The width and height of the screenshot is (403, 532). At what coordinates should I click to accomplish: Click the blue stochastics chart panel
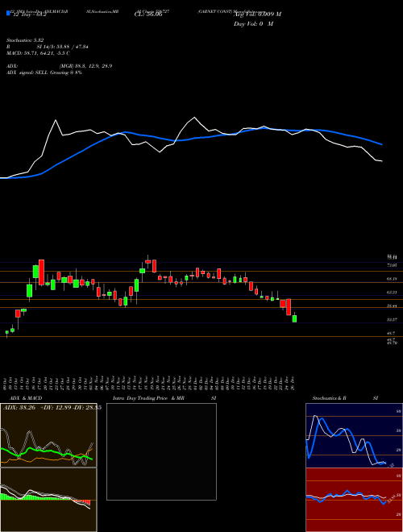[354, 435]
